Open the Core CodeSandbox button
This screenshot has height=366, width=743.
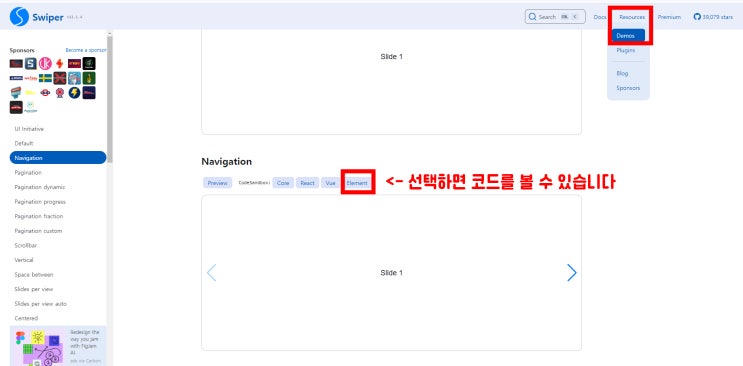(283, 183)
